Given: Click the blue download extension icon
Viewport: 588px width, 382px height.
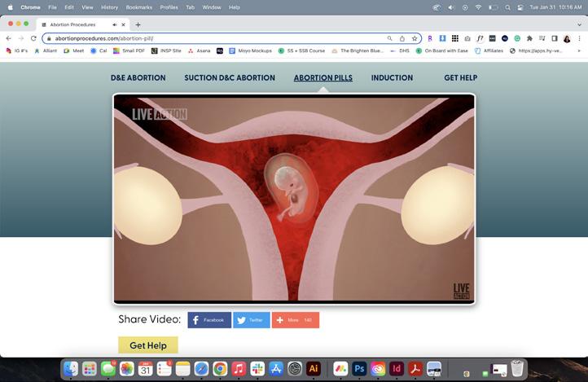Looking at the screenshot, I should [x=442, y=38].
